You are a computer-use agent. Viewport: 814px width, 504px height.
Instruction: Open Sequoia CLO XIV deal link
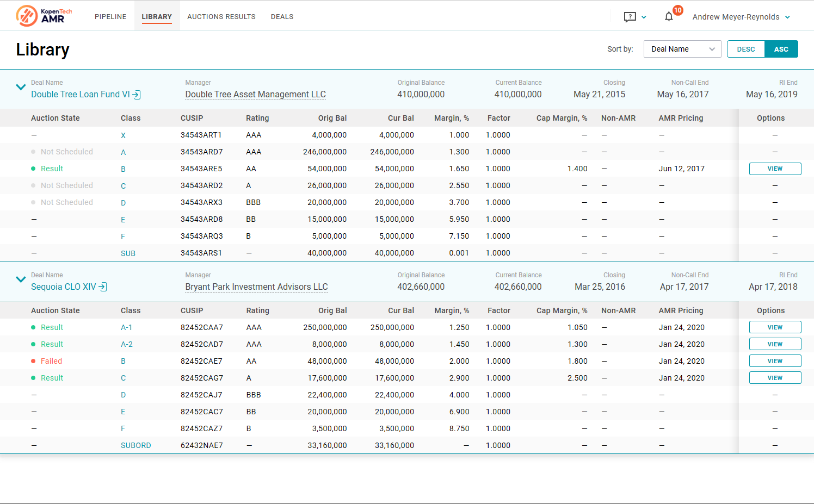click(69, 287)
